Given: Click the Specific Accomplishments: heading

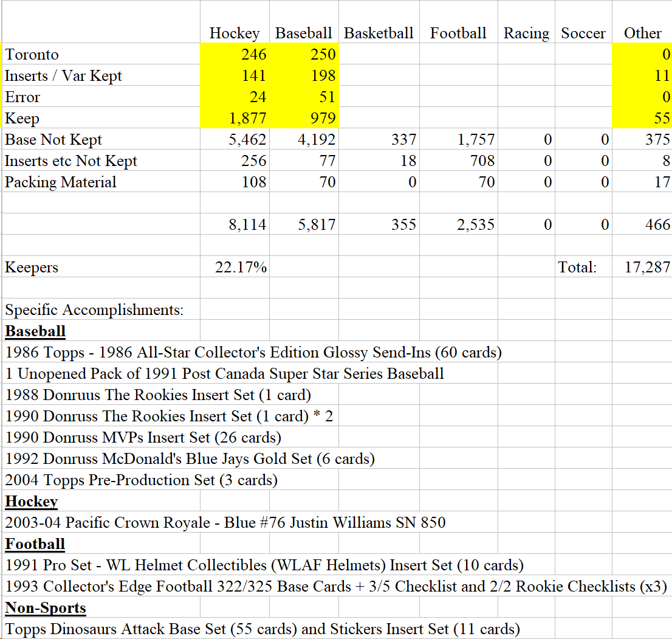Looking at the screenshot, I should (x=94, y=309).
